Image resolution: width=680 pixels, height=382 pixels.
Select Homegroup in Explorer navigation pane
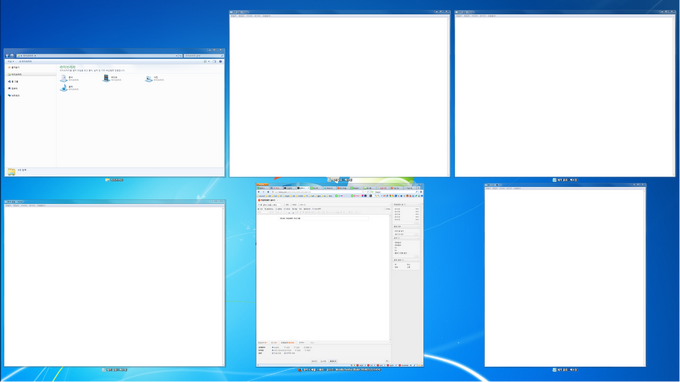click(x=13, y=82)
